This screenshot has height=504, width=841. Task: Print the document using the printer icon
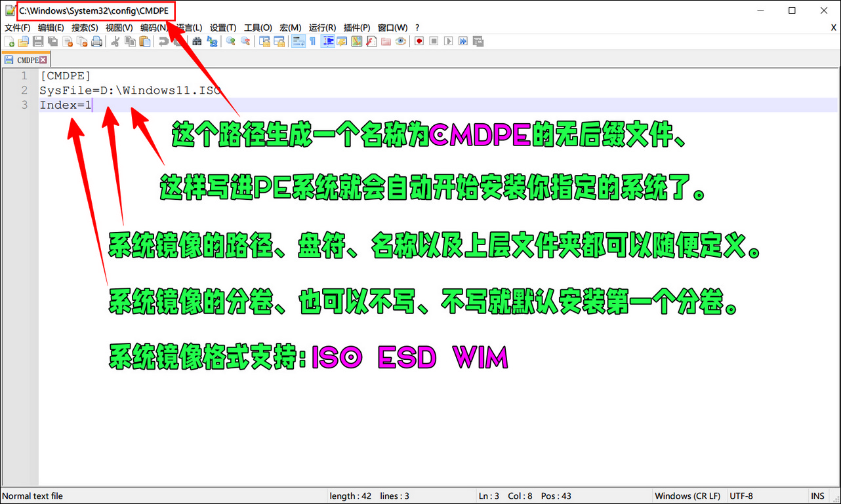96,41
